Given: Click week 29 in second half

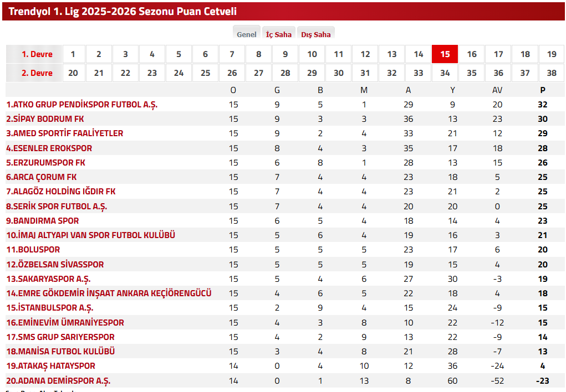Looking at the screenshot, I should point(312,73).
